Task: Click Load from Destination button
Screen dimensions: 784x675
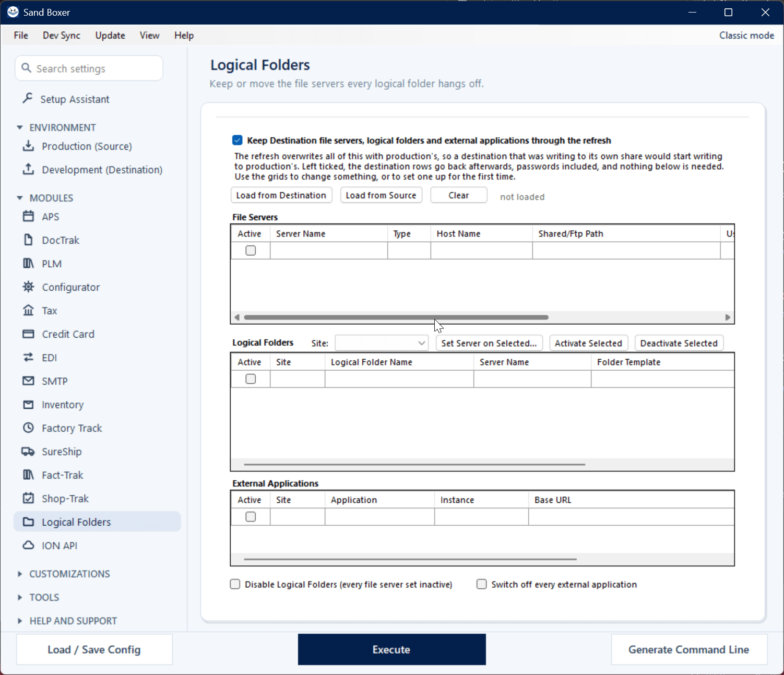Action: pos(281,195)
